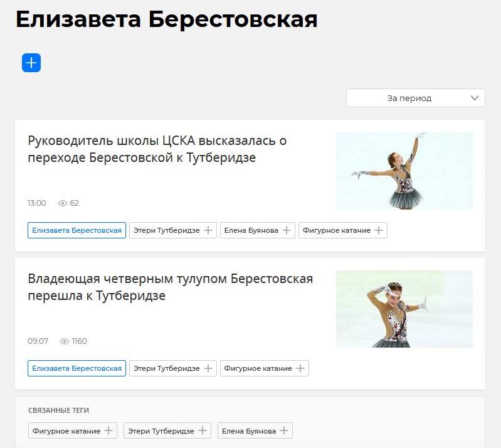Image resolution: width=501 pixels, height=448 pixels.
Task: Open article 'Владеющая четверным тулупом Берестовская'
Action: [170, 287]
